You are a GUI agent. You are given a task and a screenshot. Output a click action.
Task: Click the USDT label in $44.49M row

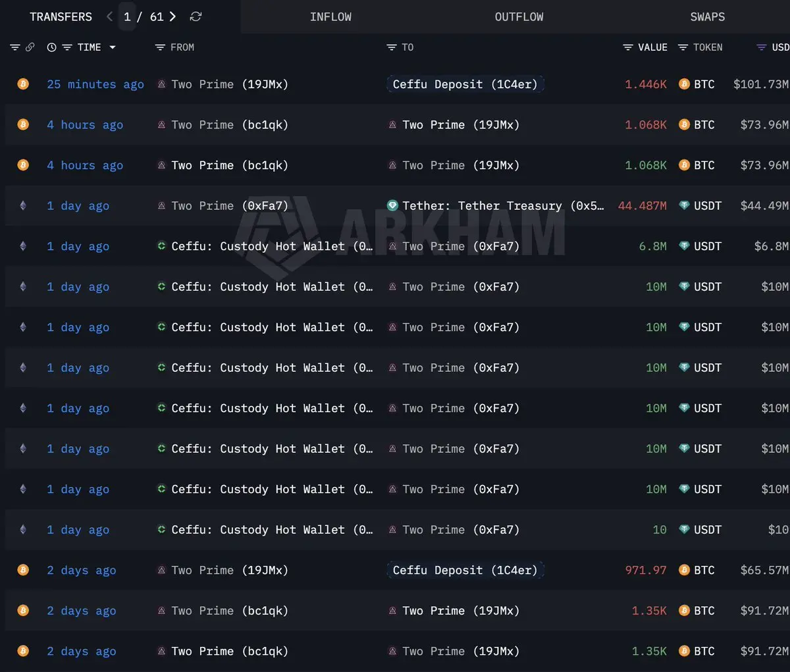[708, 206]
